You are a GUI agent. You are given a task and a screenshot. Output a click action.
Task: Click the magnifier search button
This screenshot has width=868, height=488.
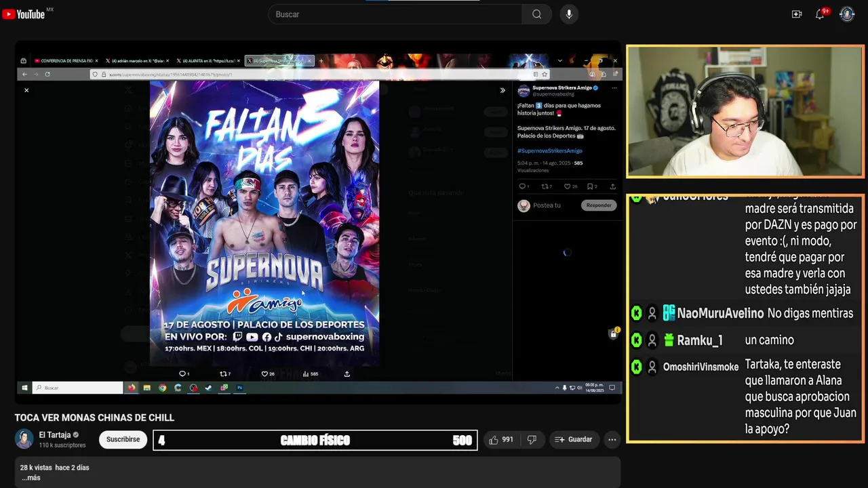[536, 14]
